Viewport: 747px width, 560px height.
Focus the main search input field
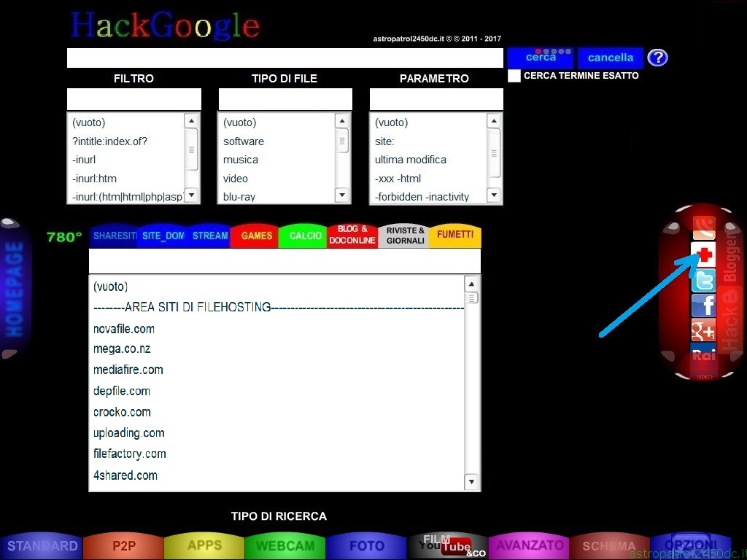(x=285, y=58)
